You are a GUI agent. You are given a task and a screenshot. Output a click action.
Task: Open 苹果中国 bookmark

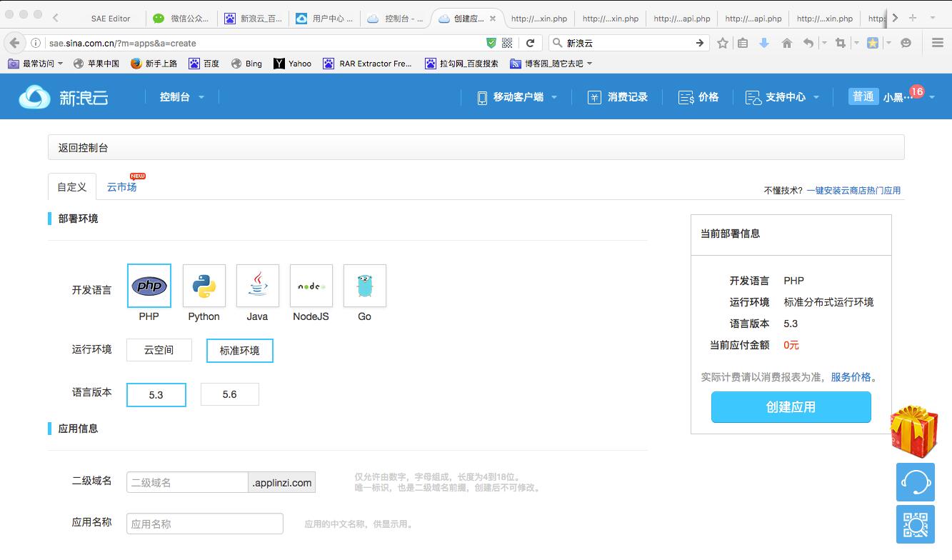[x=96, y=64]
